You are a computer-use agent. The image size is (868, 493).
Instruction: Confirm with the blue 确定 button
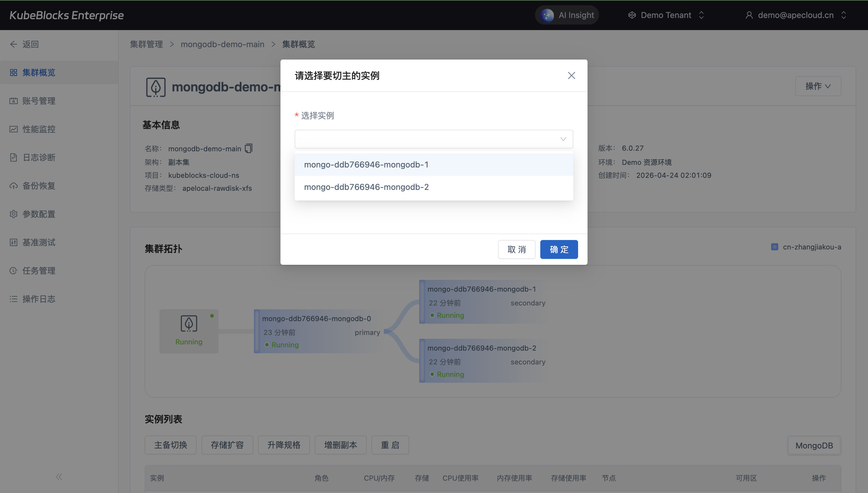[x=559, y=249]
